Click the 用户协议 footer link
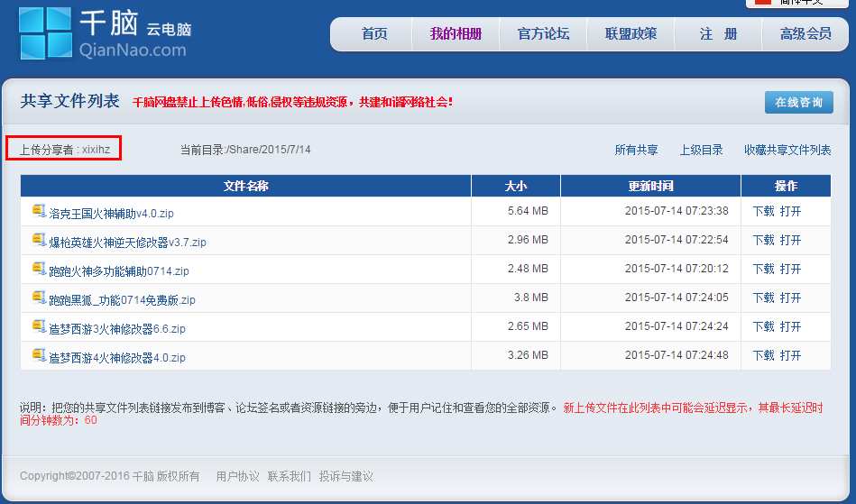 pos(237,476)
